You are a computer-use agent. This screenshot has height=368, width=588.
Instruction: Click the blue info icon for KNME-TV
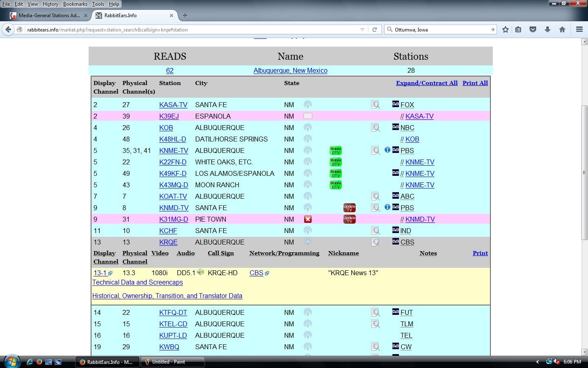387,150
